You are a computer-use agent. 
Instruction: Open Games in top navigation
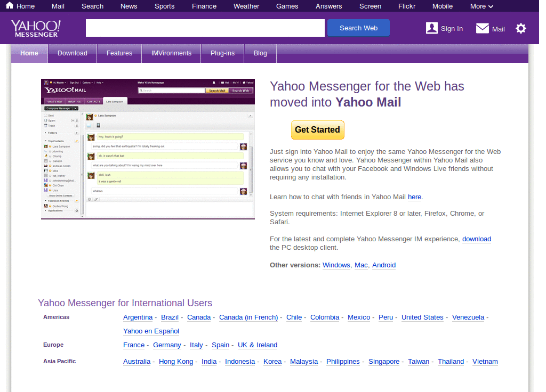287,6
